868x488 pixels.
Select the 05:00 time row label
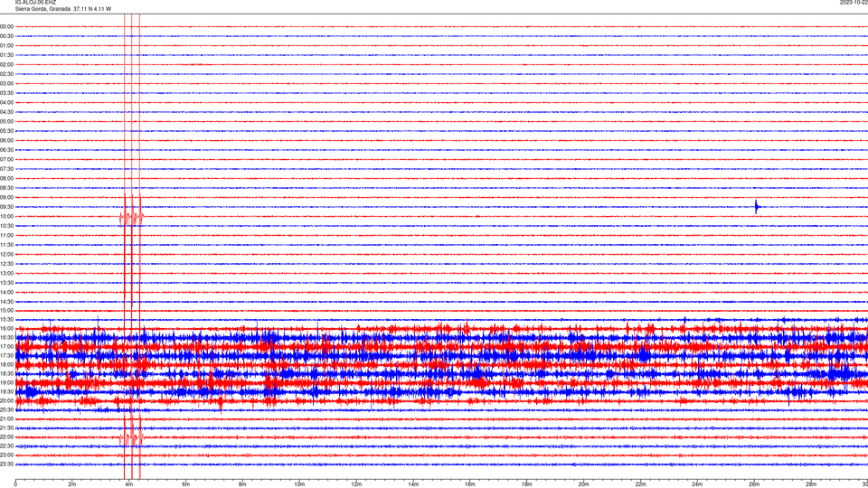(x=6, y=122)
